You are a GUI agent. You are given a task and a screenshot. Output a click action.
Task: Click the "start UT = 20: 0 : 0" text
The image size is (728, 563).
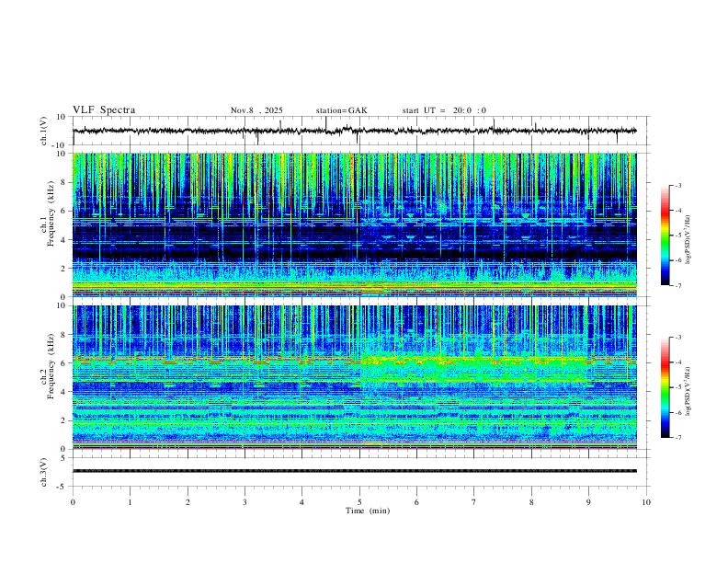coord(444,110)
